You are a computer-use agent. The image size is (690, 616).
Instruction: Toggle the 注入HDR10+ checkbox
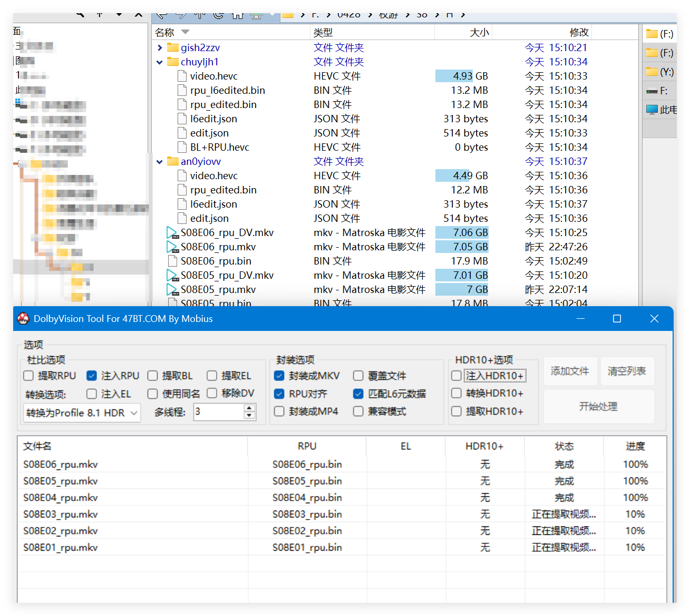(x=456, y=376)
